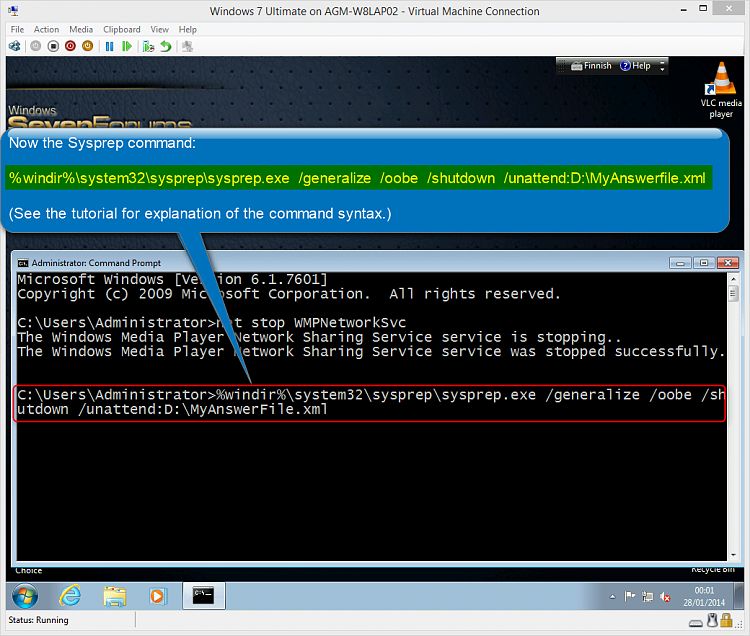Launch Windows Media Player from the taskbar
The width and height of the screenshot is (750, 636).
158,596
